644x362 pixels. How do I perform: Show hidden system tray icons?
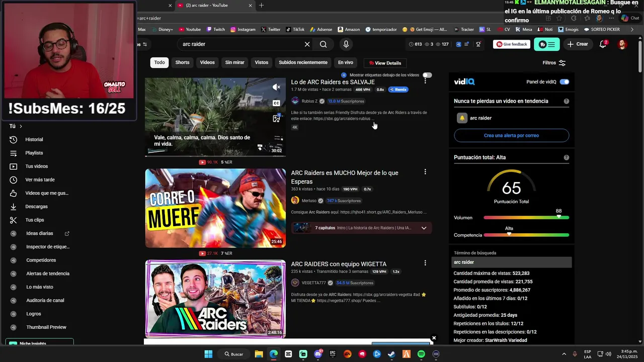pyautogui.click(x=563, y=354)
